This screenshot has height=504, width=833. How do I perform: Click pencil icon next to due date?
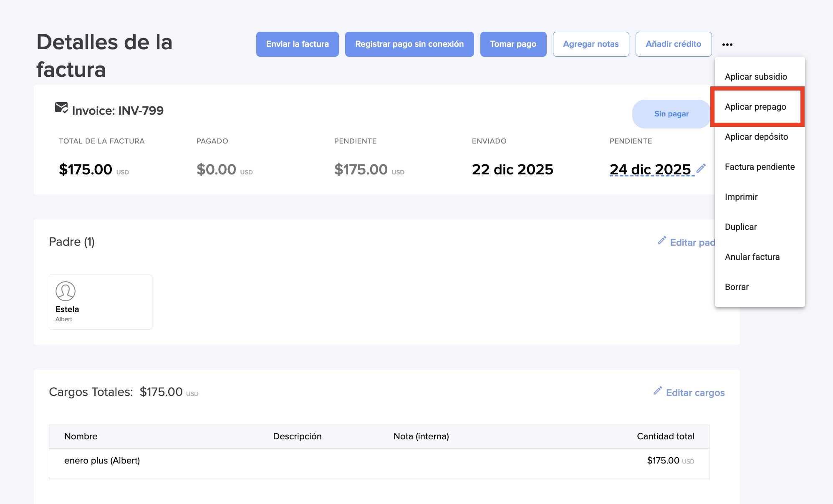pos(701,168)
